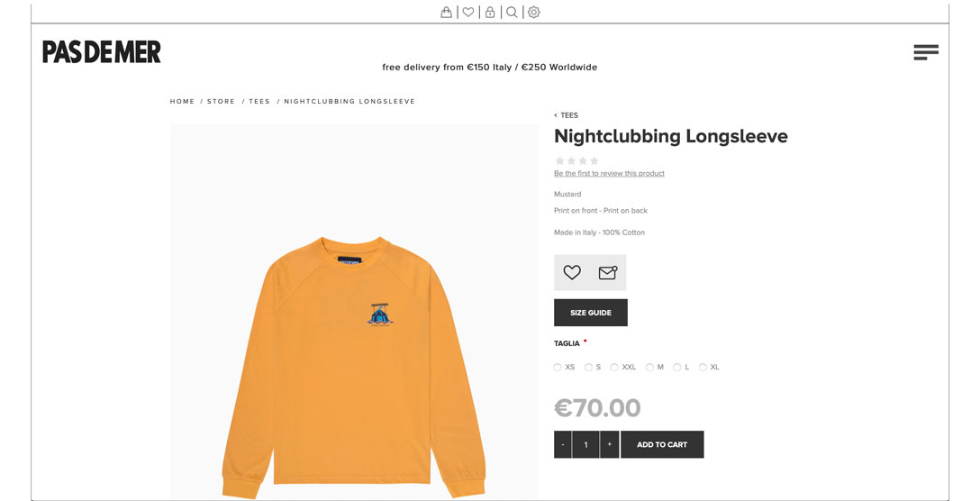
Task: Navigate to STORE breadcrumb
Action: 222,101
